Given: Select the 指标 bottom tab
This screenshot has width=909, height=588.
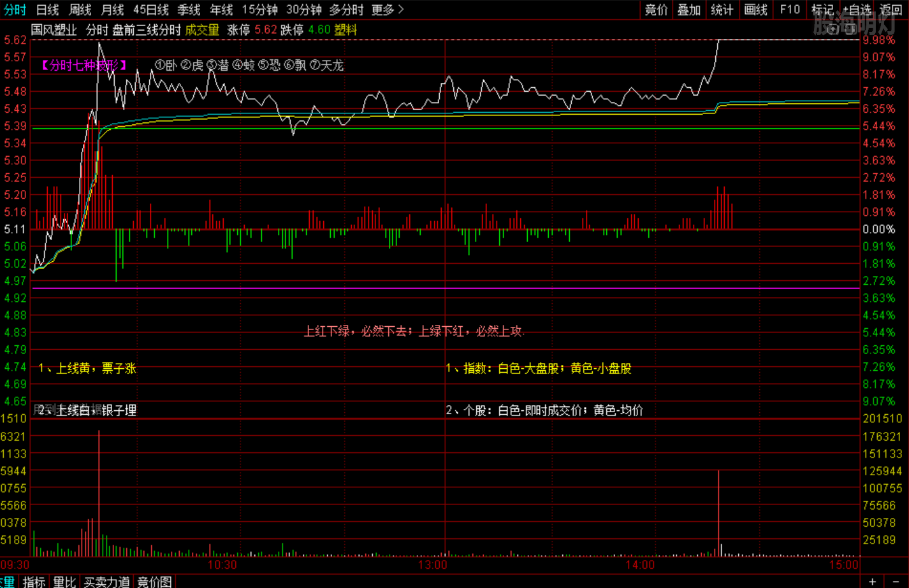Looking at the screenshot, I should tap(34, 582).
